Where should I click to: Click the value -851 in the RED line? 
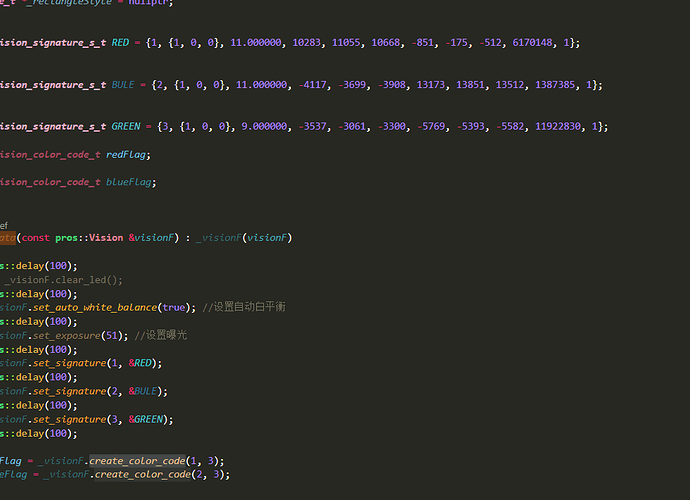click(x=422, y=43)
